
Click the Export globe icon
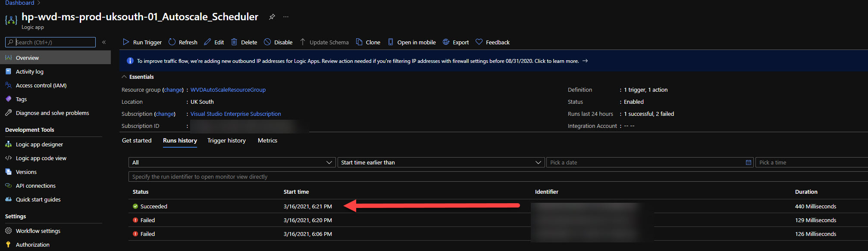[446, 42]
